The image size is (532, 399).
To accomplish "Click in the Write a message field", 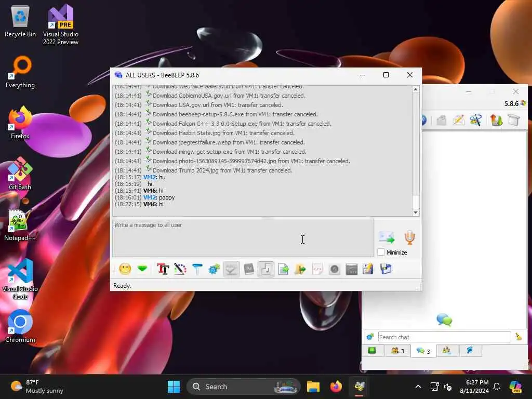I will (x=243, y=237).
